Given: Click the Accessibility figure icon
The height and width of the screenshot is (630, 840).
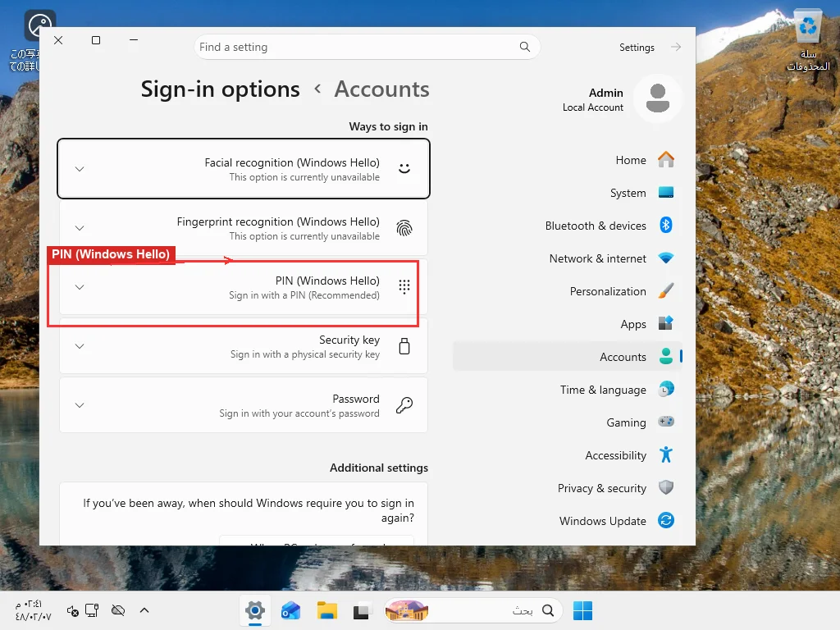Looking at the screenshot, I should (666, 454).
